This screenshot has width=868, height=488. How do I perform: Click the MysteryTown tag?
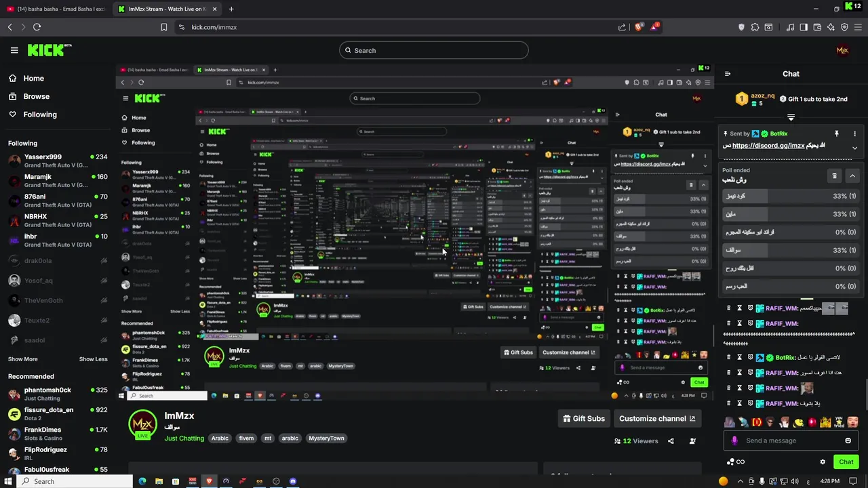pyautogui.click(x=326, y=439)
